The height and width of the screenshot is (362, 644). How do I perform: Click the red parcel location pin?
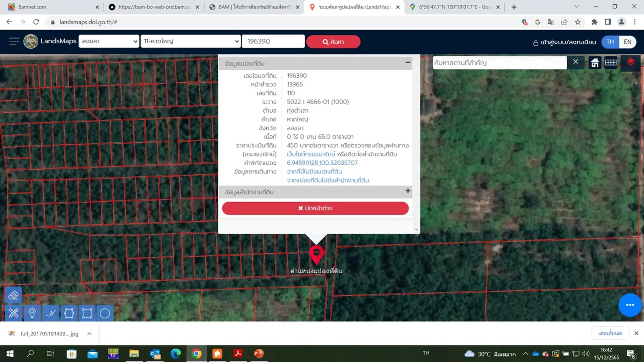pos(316,255)
